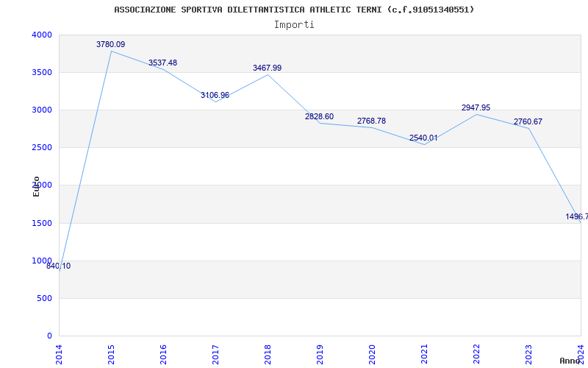Click the 2018 x-axis label

point(268,354)
